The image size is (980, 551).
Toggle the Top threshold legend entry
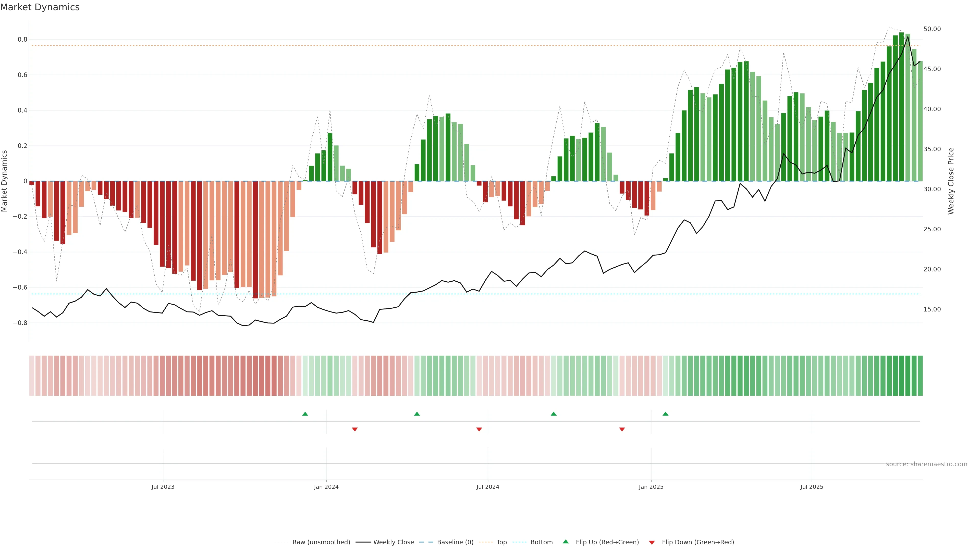[501, 542]
